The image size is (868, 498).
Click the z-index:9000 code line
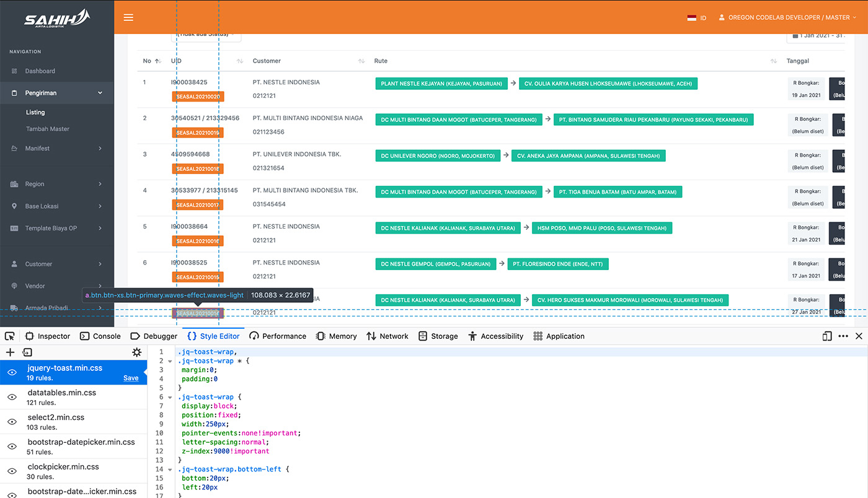pyautogui.click(x=226, y=451)
